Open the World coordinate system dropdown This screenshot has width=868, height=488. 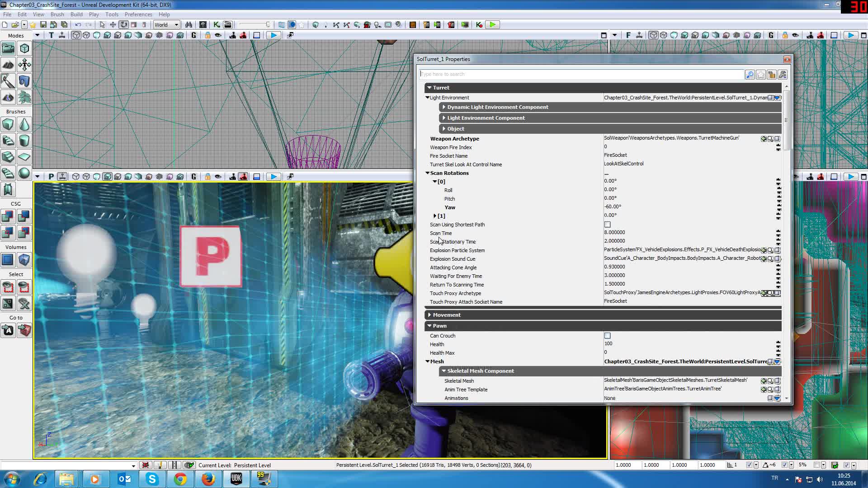166,25
